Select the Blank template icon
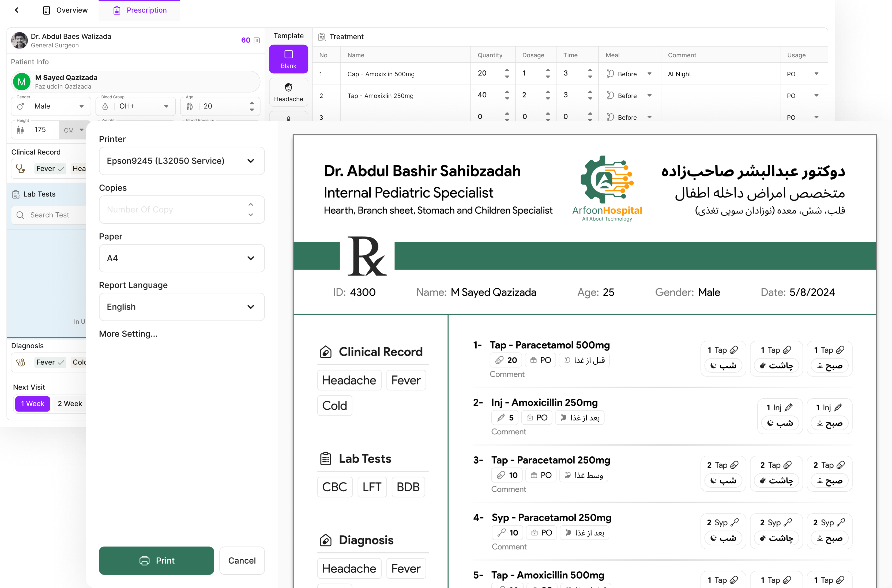The image size is (892, 588). pyautogui.click(x=288, y=55)
